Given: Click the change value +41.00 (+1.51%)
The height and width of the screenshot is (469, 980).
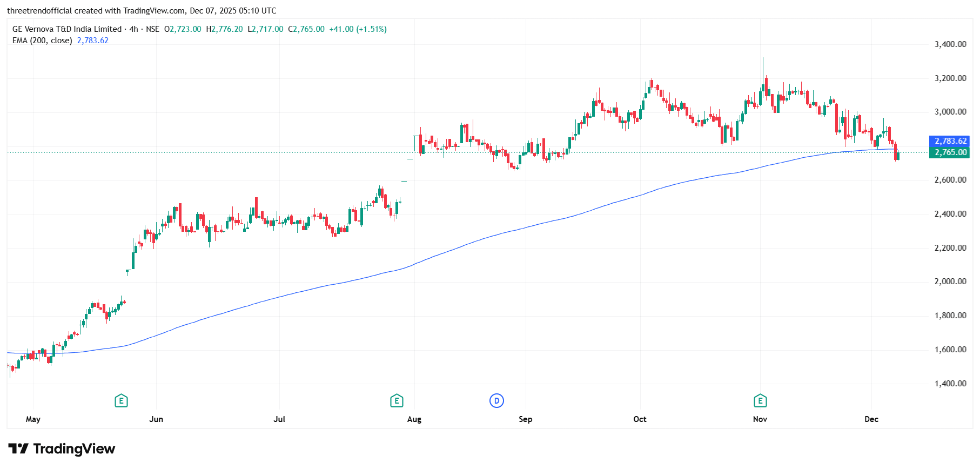Looking at the screenshot, I should [x=358, y=29].
